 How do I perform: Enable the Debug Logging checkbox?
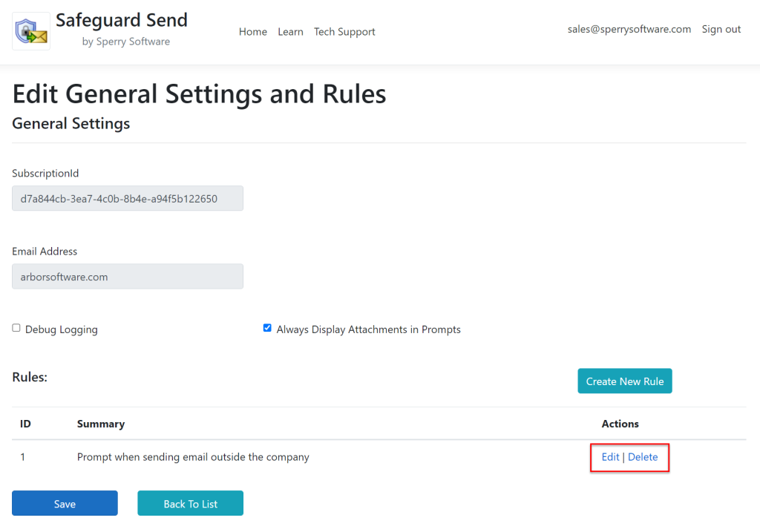(16, 328)
